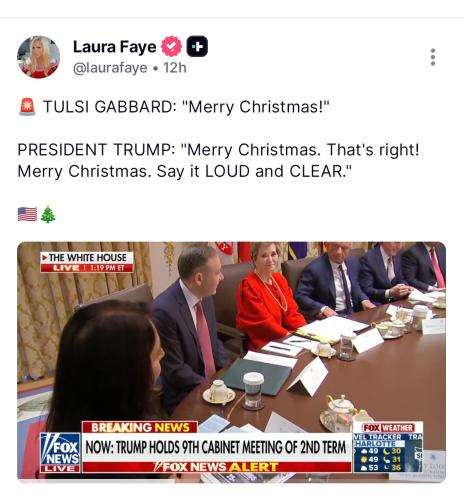This screenshot has height=500, width=463.
Task: Open the @laurafaye handle link
Action: point(110,68)
